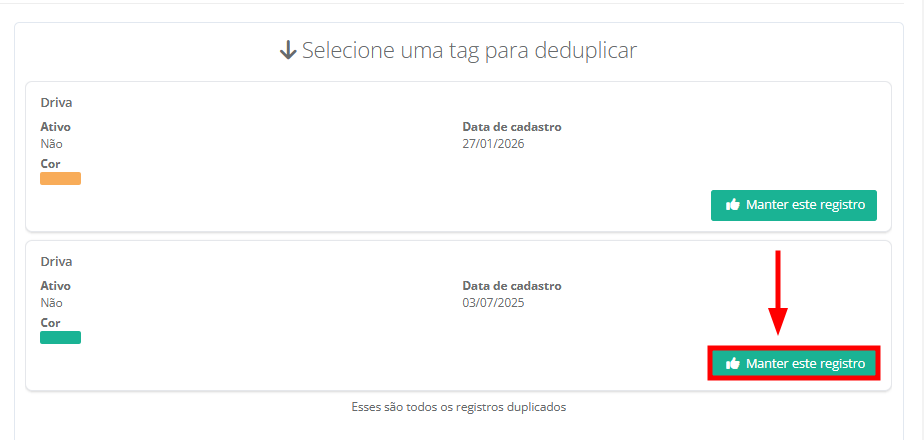Click the 'Não' value in the second record

point(51,303)
